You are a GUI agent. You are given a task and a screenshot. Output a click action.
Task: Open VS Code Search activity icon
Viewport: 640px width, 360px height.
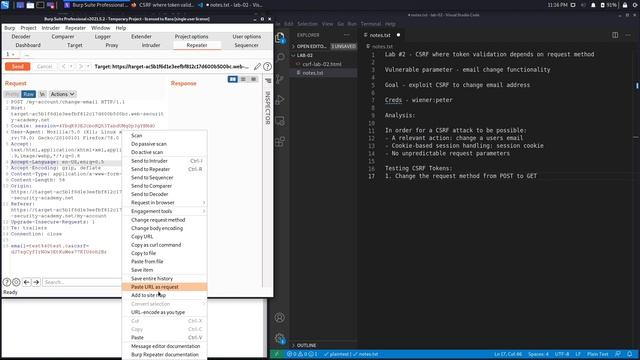coord(280,57)
